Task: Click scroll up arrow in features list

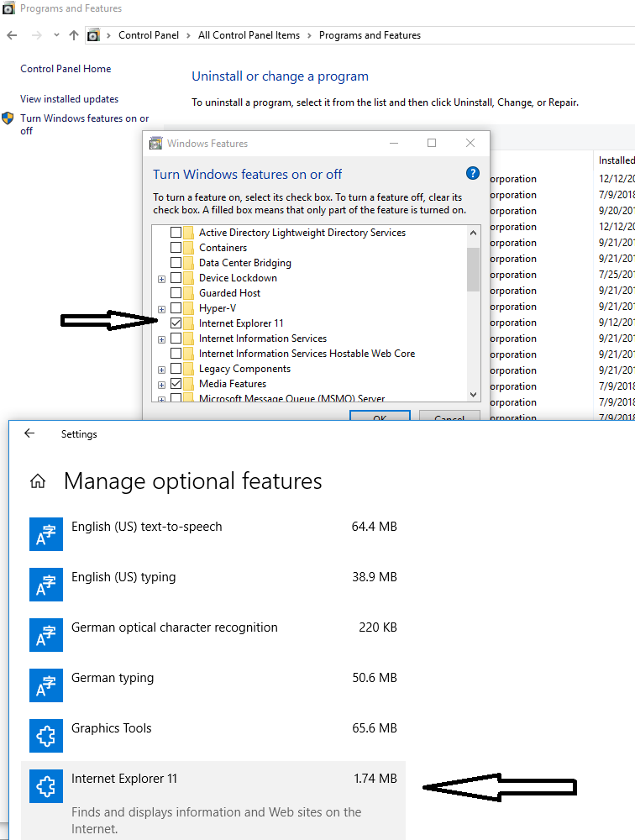Action: click(473, 233)
